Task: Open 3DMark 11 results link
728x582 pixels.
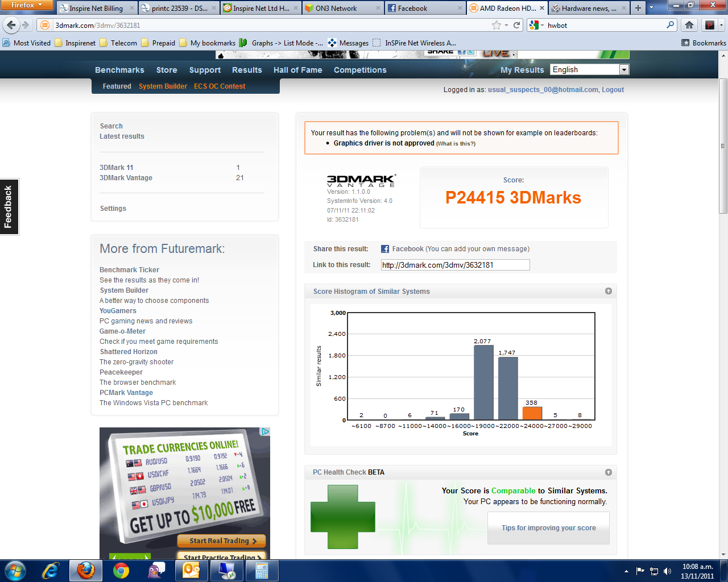Action: (x=116, y=168)
